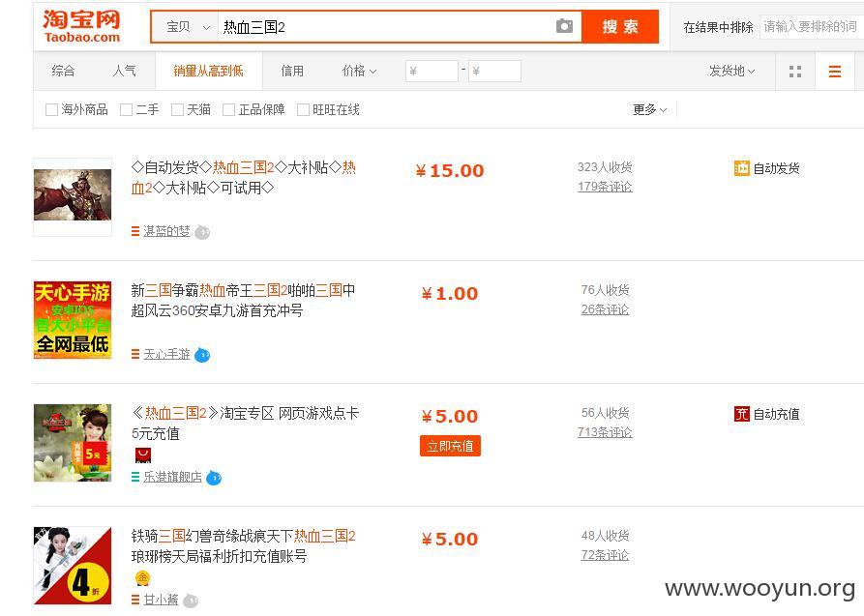Click gold seller badge above 甘小酱
Image resolution: width=864 pixels, height=616 pixels.
(x=143, y=578)
